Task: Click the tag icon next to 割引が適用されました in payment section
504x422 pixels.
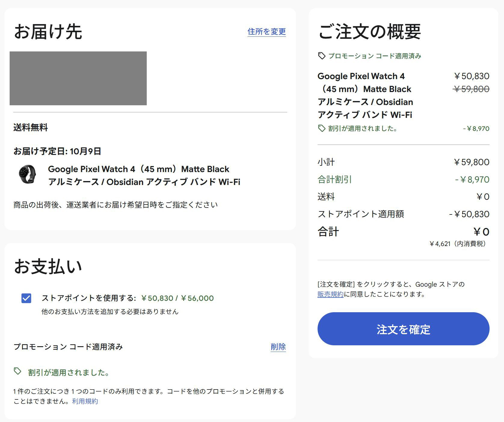Action: pos(17,372)
